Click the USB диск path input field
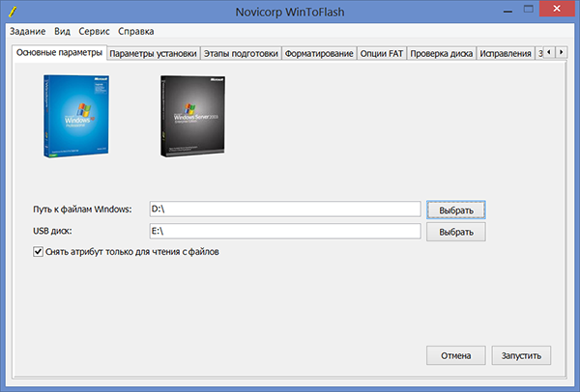This screenshot has width=580, height=392. [285, 232]
